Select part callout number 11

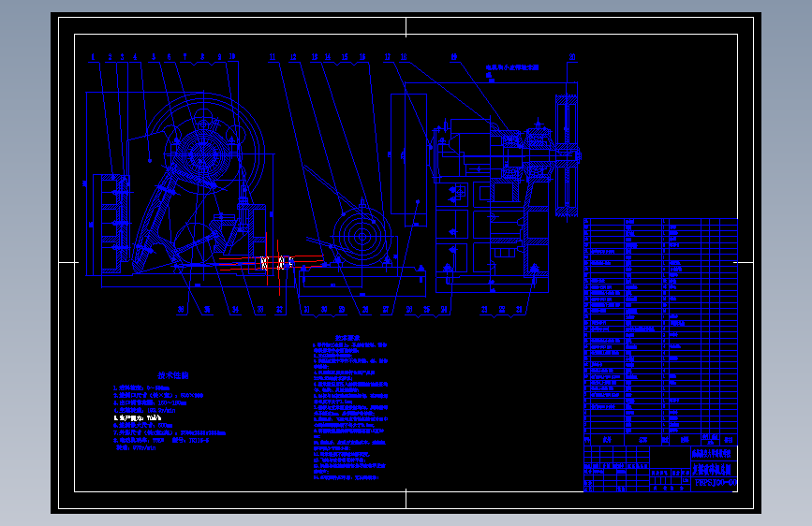[x=273, y=57]
